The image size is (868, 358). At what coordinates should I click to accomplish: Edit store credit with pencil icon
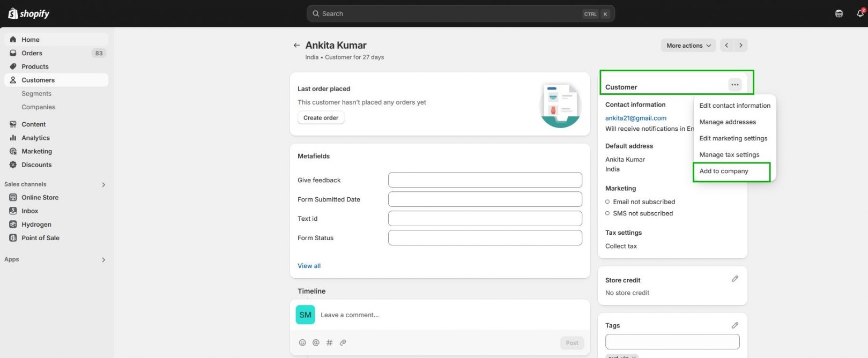[735, 279]
